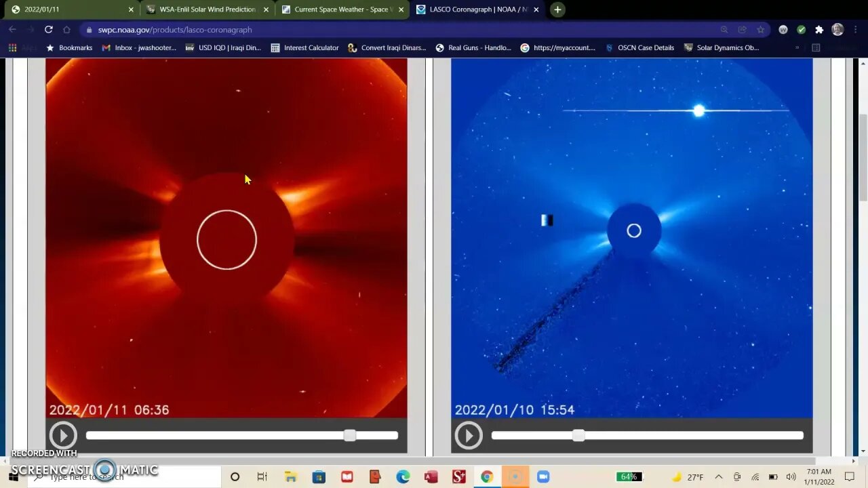Screen dimensions: 868x488
Task: Open the 27°F weather widget
Action: (688, 477)
